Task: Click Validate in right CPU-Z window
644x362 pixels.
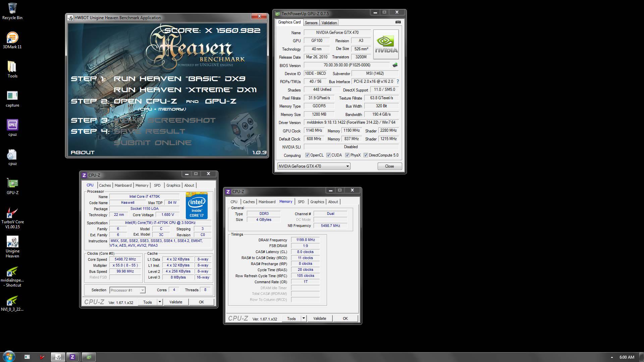Action: [320, 318]
